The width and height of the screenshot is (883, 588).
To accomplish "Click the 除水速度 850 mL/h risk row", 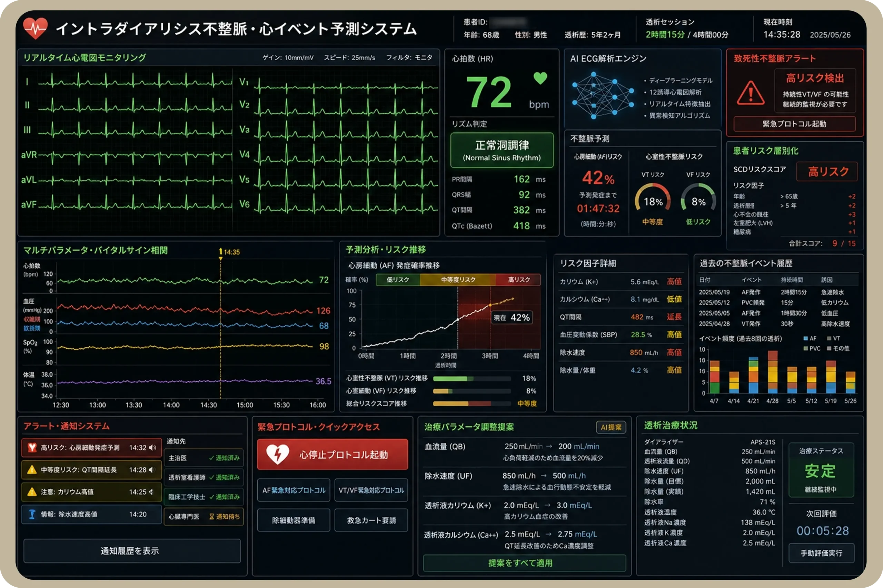I will [x=621, y=352].
